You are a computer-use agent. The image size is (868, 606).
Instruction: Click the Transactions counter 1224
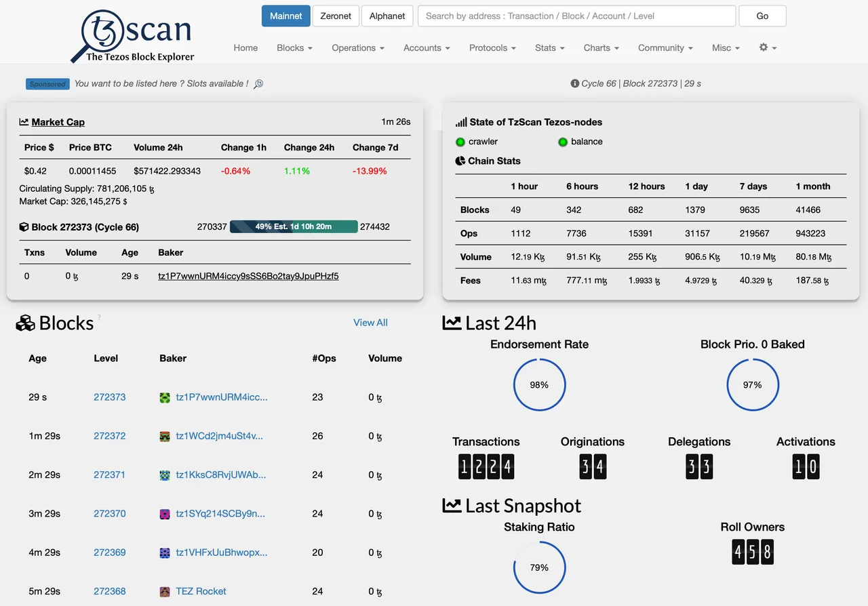486,466
